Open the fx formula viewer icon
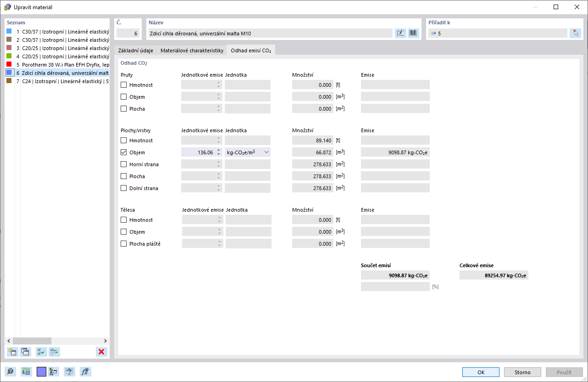Viewport: 588px width, 382px height. pyautogui.click(x=85, y=372)
